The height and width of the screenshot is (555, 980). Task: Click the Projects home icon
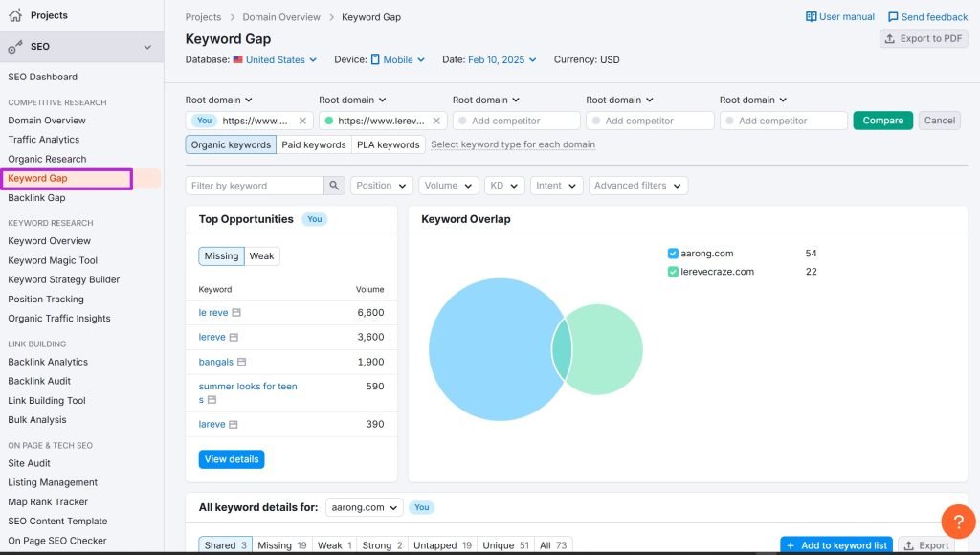(x=15, y=15)
